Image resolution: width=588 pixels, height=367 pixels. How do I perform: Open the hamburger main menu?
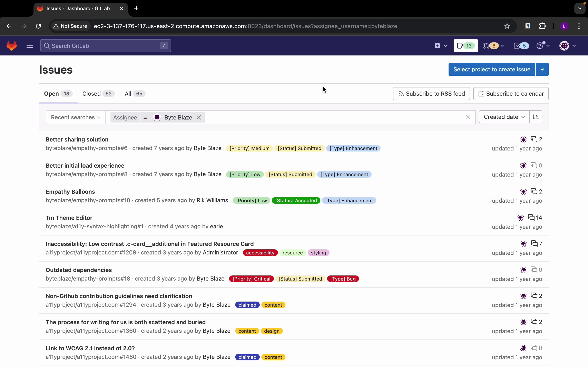(30, 46)
